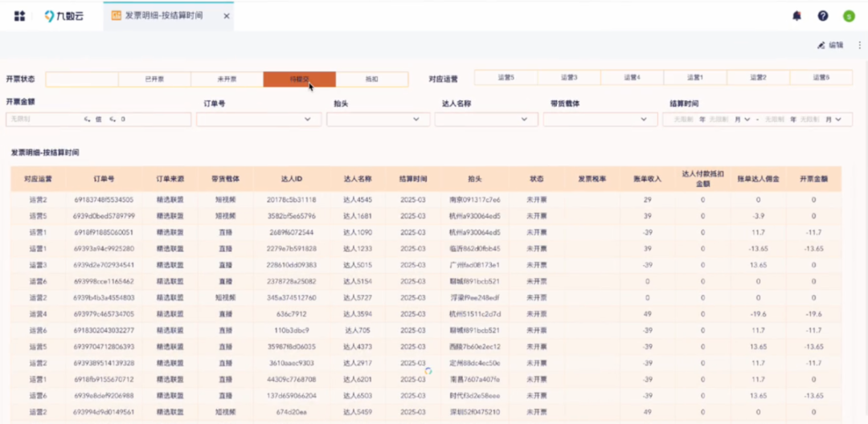Open the help question mark icon

point(823,16)
